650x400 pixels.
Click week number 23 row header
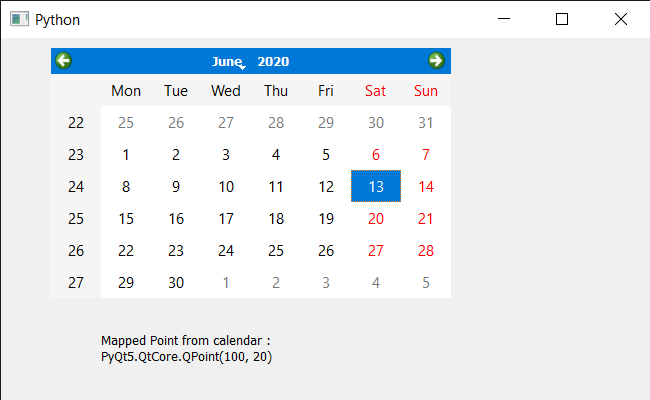[76, 154]
